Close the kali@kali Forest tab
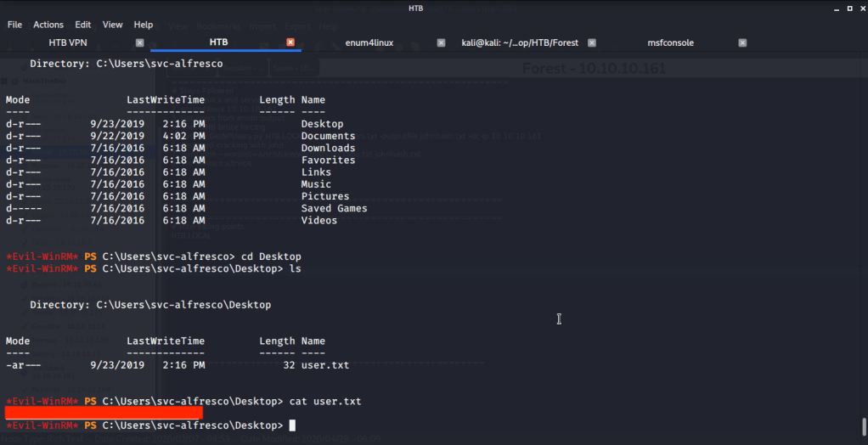This screenshot has width=868, height=445. click(x=592, y=42)
